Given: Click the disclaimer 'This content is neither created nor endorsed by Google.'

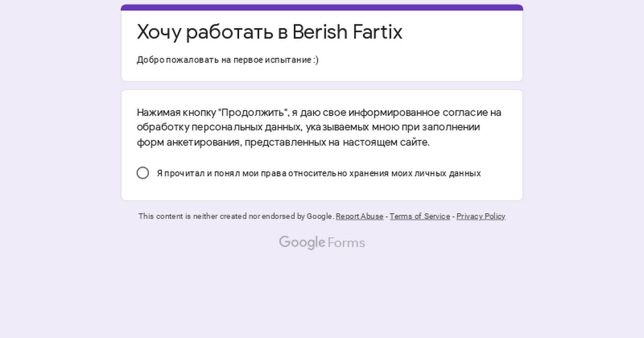Looking at the screenshot, I should [x=236, y=216].
